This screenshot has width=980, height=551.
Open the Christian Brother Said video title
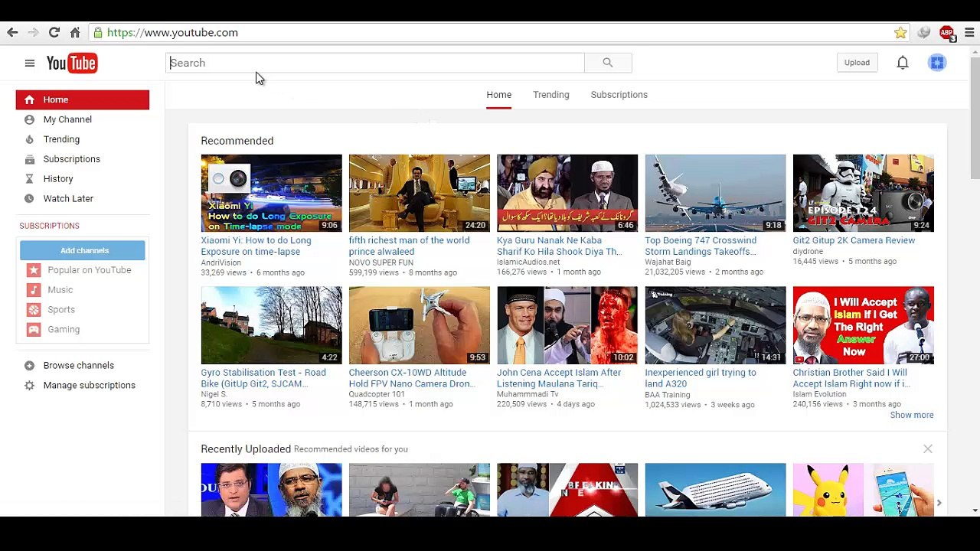(x=851, y=378)
